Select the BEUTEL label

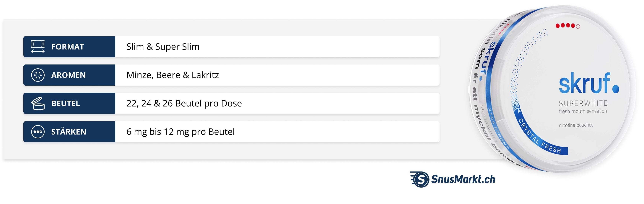(x=66, y=104)
